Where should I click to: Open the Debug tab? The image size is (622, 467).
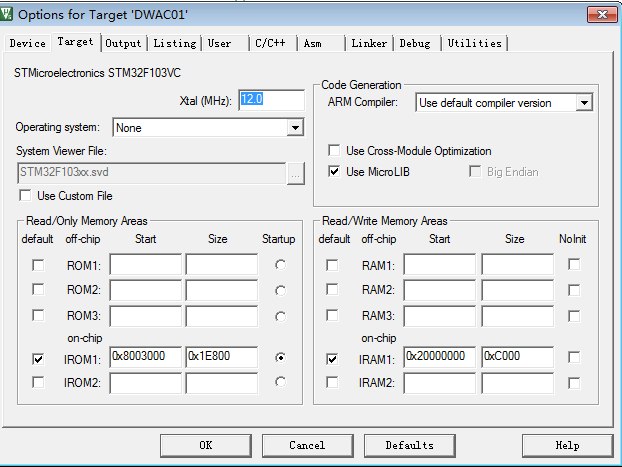point(415,43)
